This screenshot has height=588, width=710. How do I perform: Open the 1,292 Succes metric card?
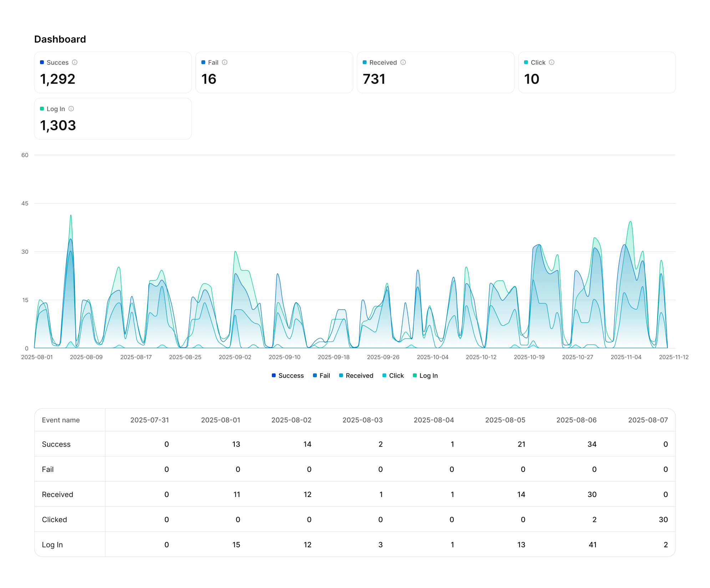[x=113, y=73]
